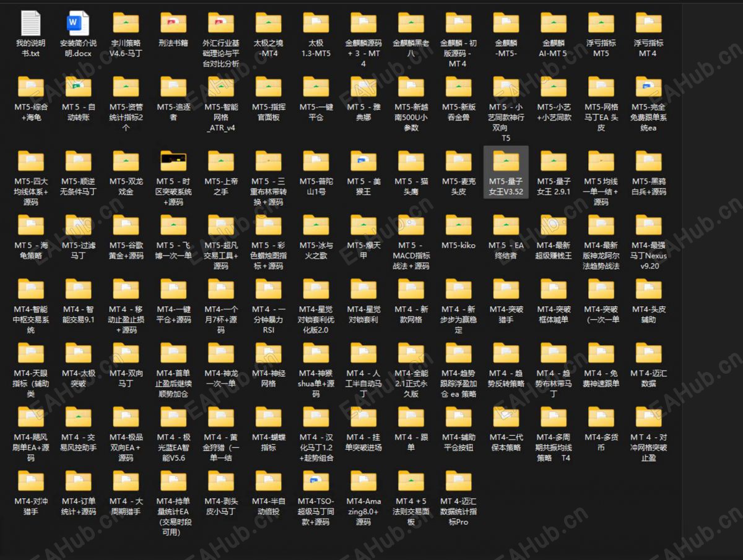Click the 外汇行业基础理论与平台对比分析 folder name
Screen dimensions: 743x560
pyautogui.click(x=221, y=53)
